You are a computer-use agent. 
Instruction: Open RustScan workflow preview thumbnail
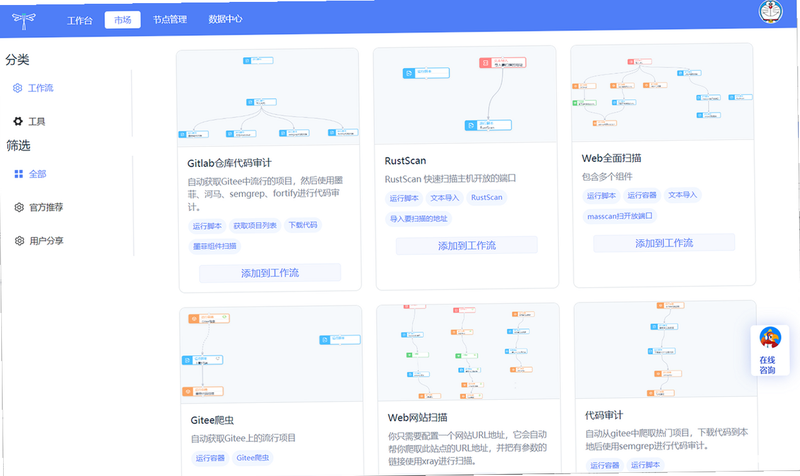pyautogui.click(x=465, y=95)
